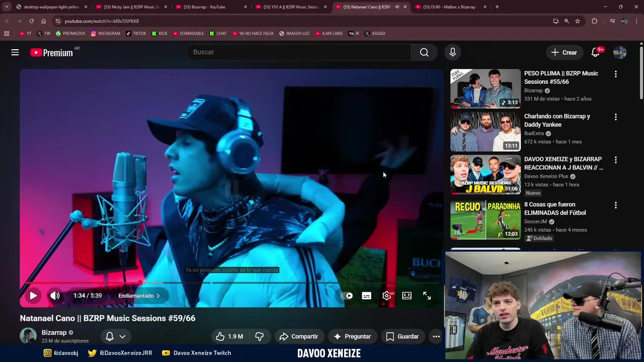Click the Compartir share button
Image resolution: width=644 pixels, height=362 pixels.
click(299, 336)
